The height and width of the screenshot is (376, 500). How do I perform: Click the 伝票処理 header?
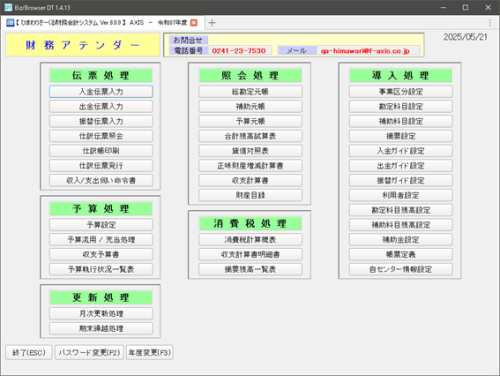tap(101, 75)
